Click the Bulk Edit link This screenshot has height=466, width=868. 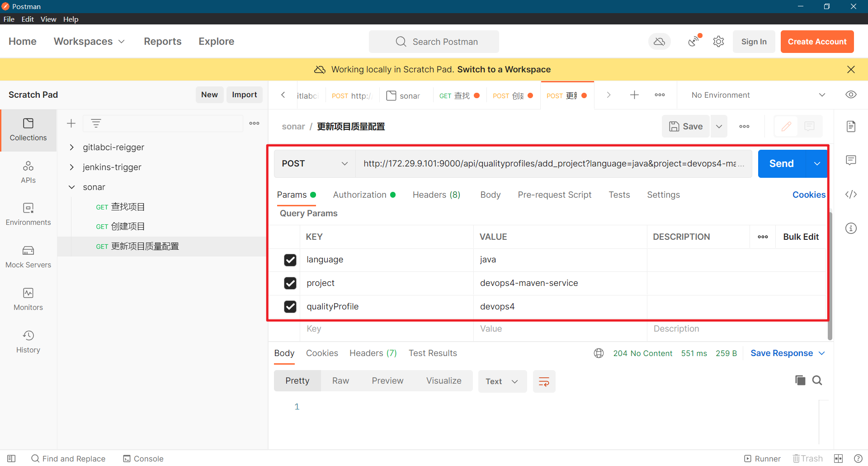(801, 237)
